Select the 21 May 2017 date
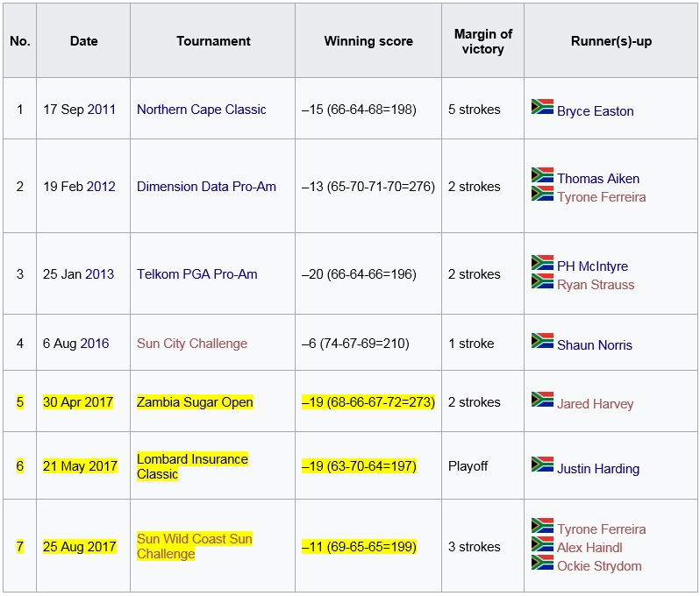The width and height of the screenshot is (700, 596). (80, 466)
